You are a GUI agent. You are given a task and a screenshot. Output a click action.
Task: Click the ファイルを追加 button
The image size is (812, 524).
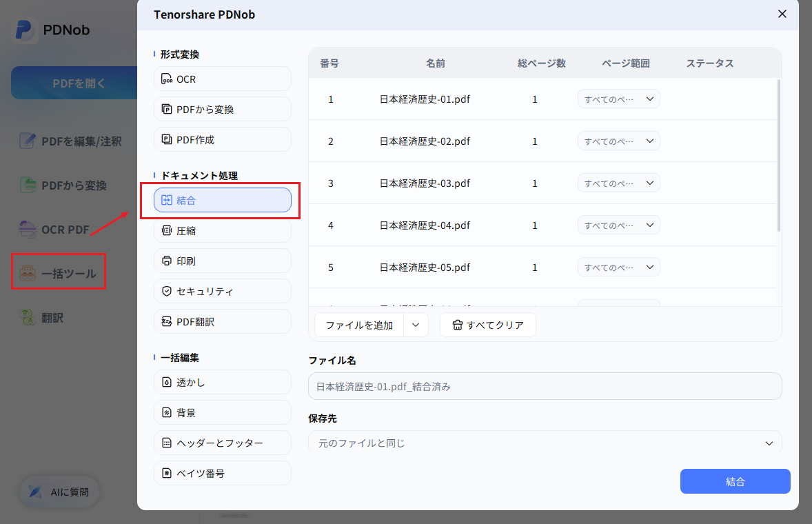(359, 325)
